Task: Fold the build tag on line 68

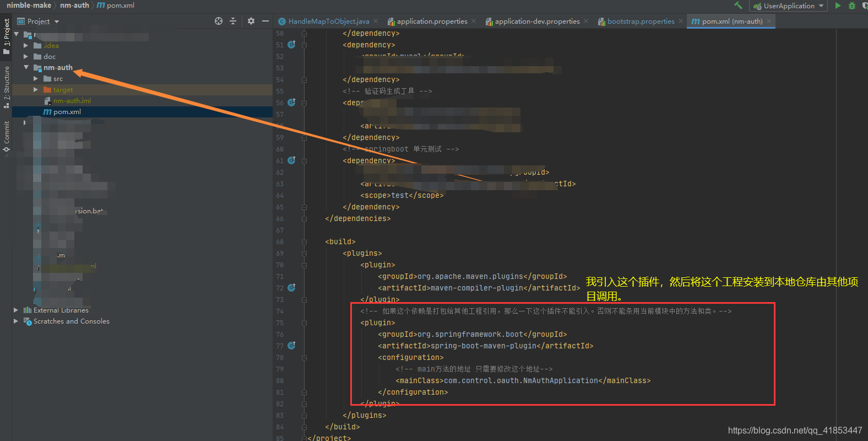Action: [304, 242]
